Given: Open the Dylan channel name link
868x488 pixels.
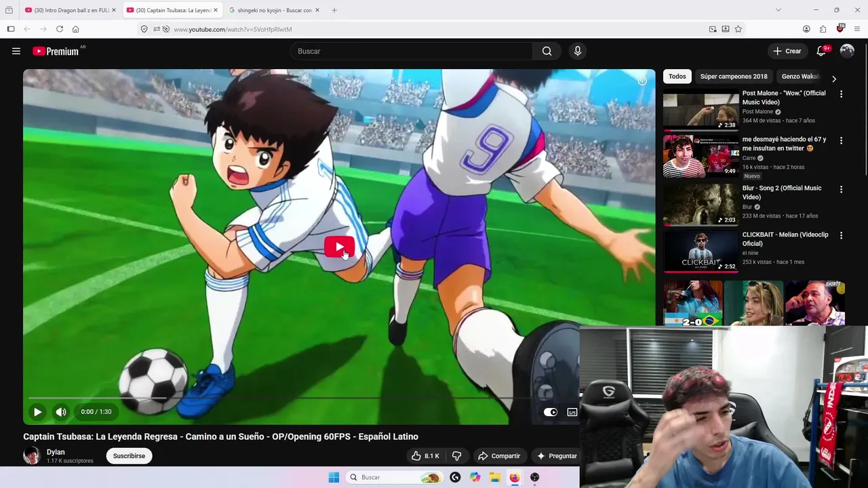Looking at the screenshot, I should click(56, 452).
